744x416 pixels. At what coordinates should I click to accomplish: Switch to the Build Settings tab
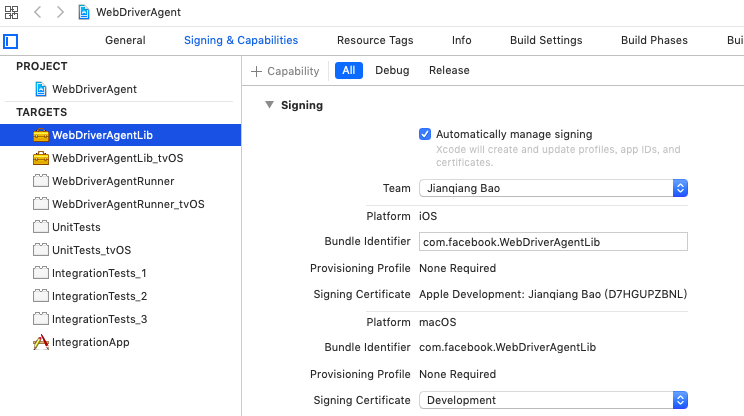546,41
